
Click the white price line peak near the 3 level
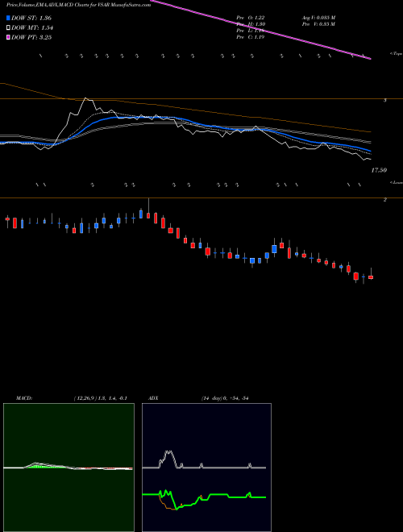pyautogui.click(x=85, y=98)
